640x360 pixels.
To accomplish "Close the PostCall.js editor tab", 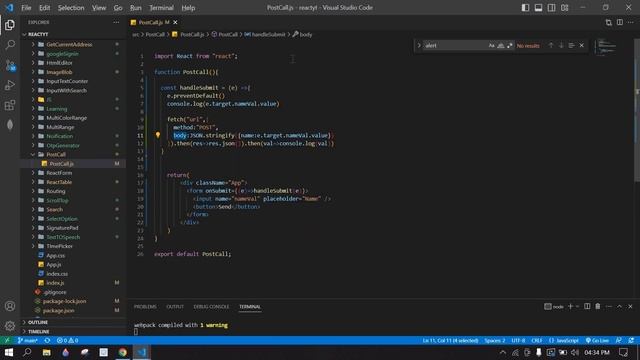I will (x=175, y=22).
